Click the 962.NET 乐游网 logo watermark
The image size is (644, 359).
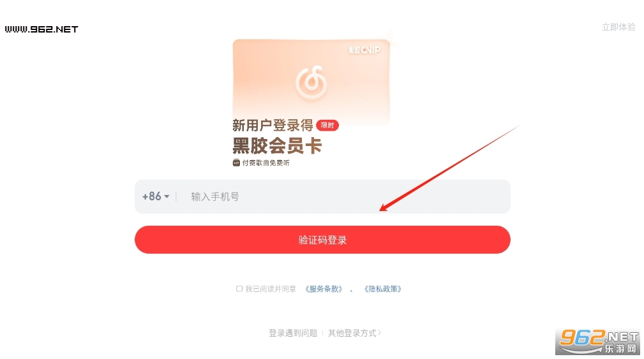[x=599, y=342]
